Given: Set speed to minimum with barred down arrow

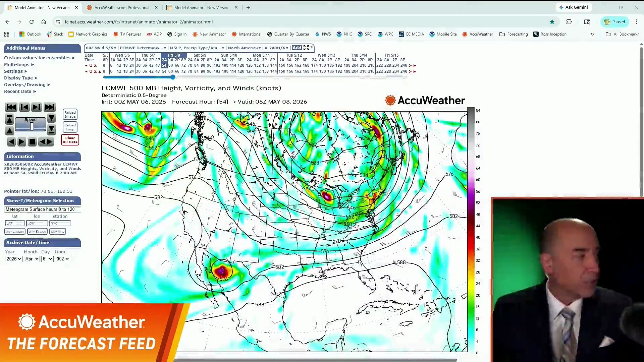Looking at the screenshot, I should pos(51,129).
